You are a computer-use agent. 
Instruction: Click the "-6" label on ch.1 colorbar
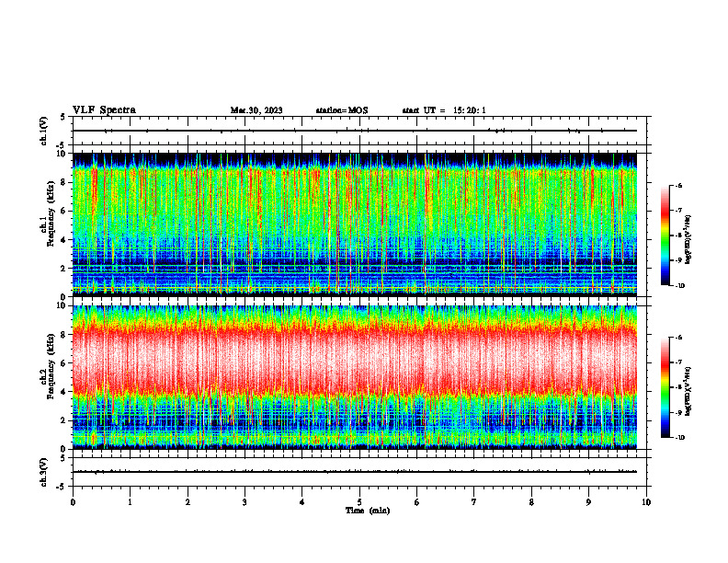[677, 186]
